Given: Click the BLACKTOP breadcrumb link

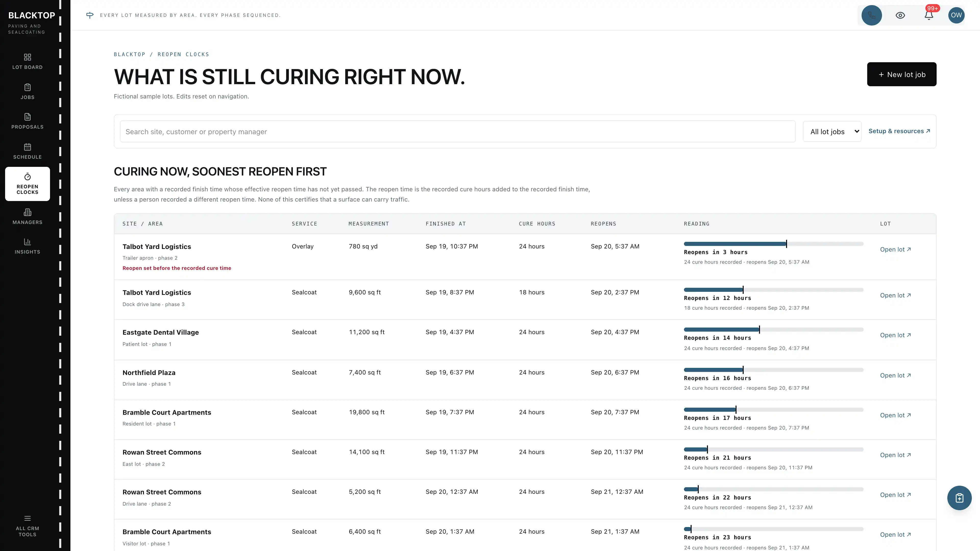Looking at the screenshot, I should 129,54.
